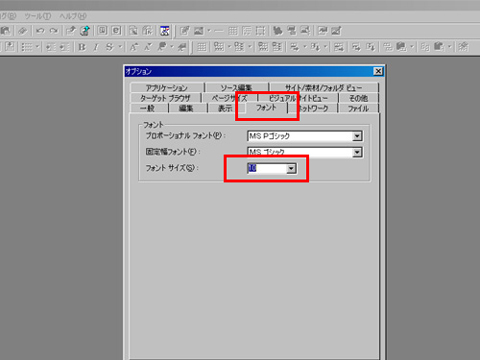Image resolution: width=480 pixels, height=360 pixels.
Task: Toggle Bold formatting (B icon)
Action: click(x=82, y=47)
